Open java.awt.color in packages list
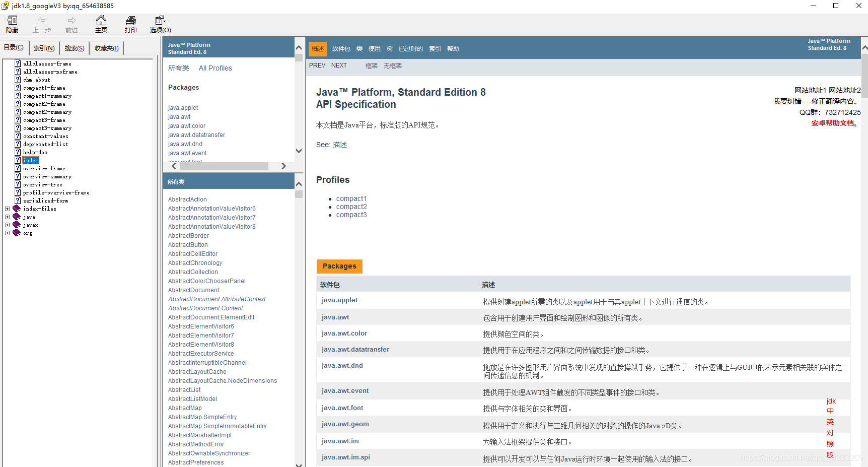This screenshot has height=467, width=868. [187, 126]
